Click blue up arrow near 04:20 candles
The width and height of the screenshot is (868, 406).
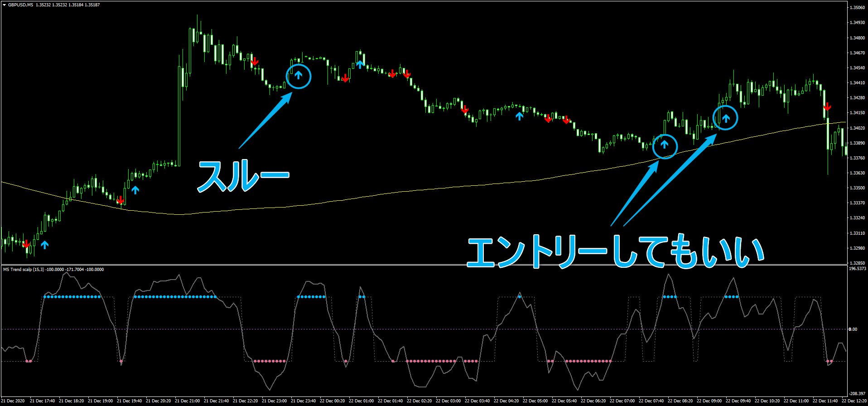(519, 116)
